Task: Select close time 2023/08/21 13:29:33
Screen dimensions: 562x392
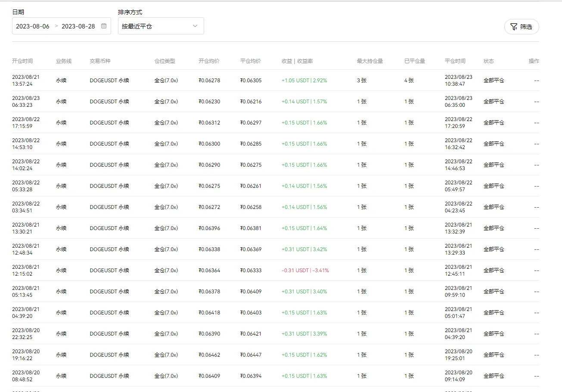Action: pos(459,249)
